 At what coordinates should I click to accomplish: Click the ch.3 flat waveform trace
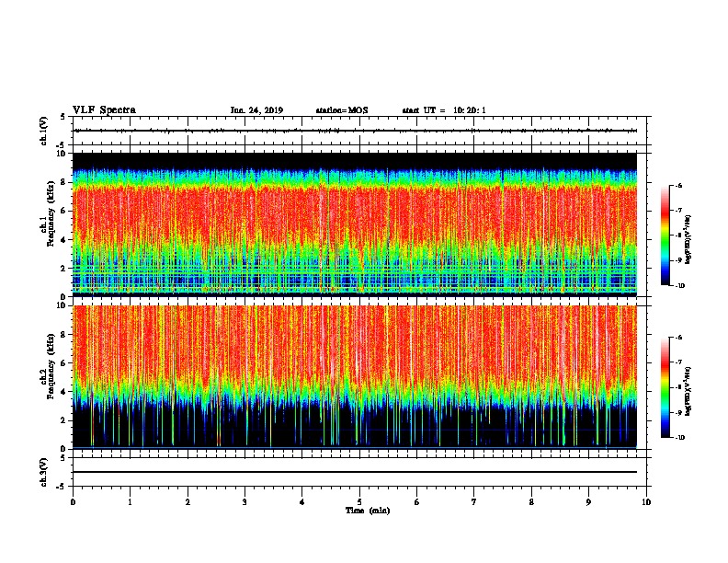tap(355, 472)
